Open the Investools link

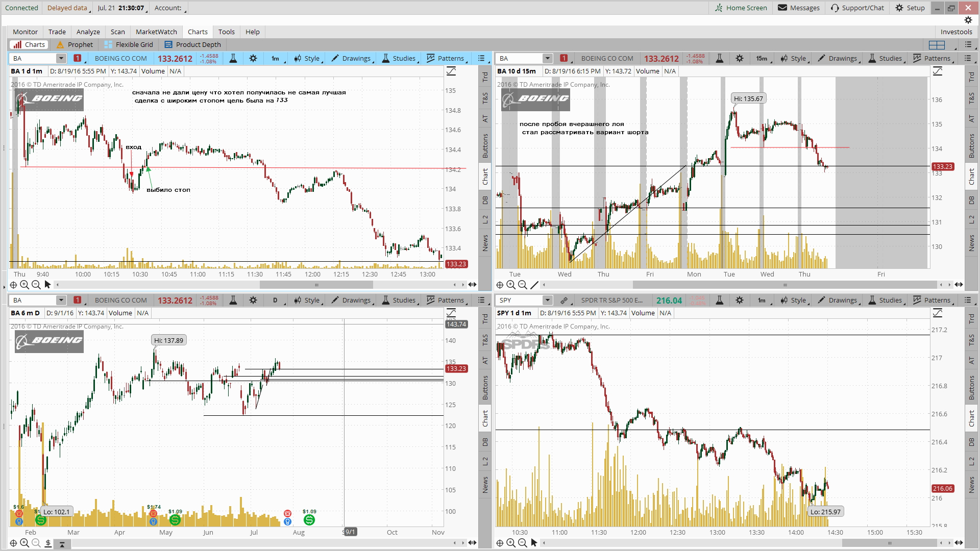click(956, 32)
